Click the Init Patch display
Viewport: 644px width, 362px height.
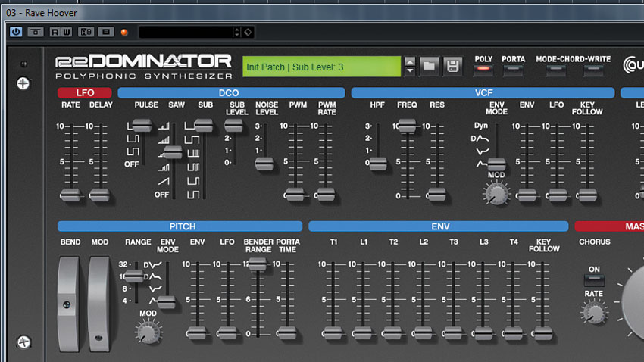click(x=321, y=67)
